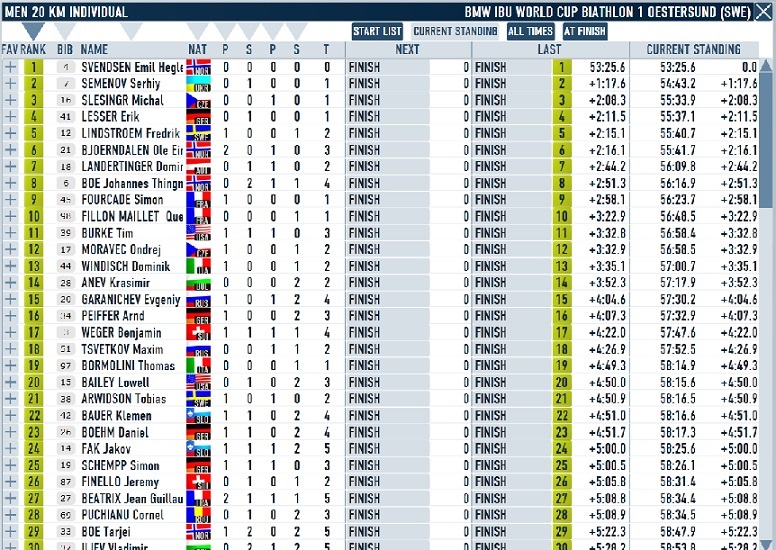
Task: Click USA flag next to BURKE Tim
Action: click(198, 233)
